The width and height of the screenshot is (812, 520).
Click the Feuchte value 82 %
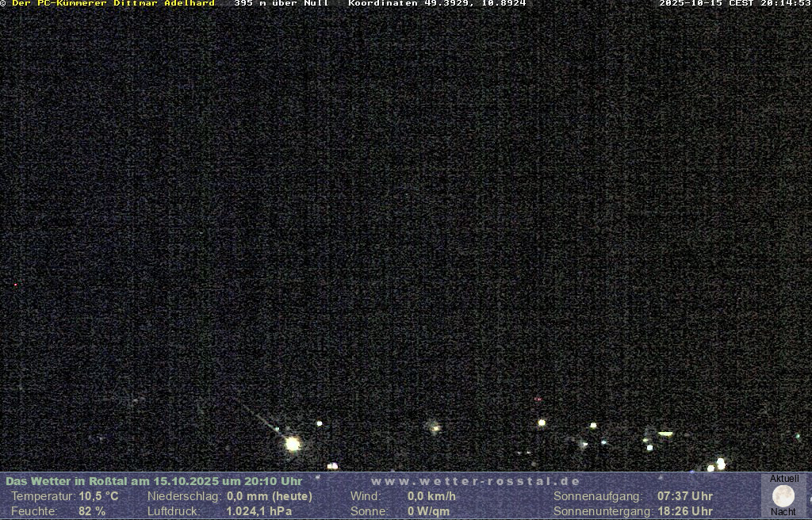(x=92, y=511)
